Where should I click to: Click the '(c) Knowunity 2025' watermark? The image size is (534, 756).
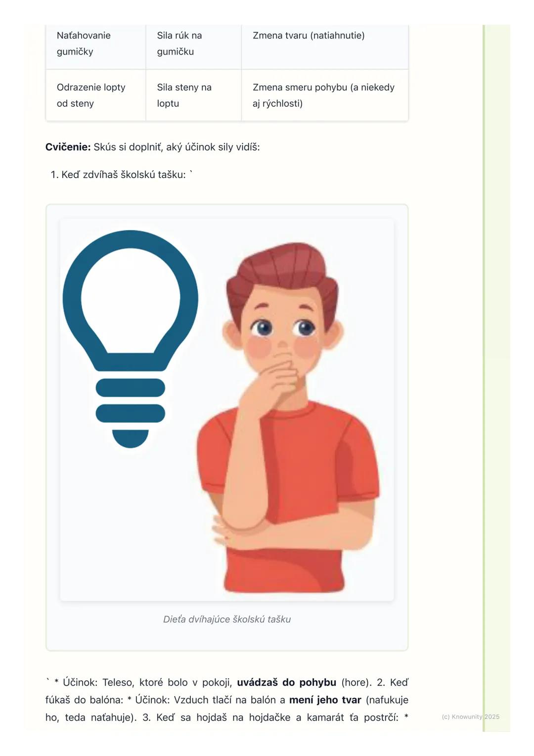click(471, 716)
